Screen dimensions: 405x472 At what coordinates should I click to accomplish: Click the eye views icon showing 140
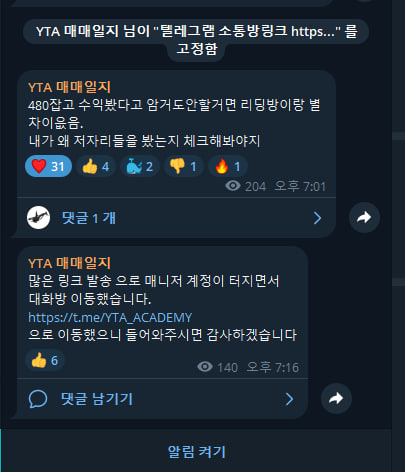[x=205, y=367]
